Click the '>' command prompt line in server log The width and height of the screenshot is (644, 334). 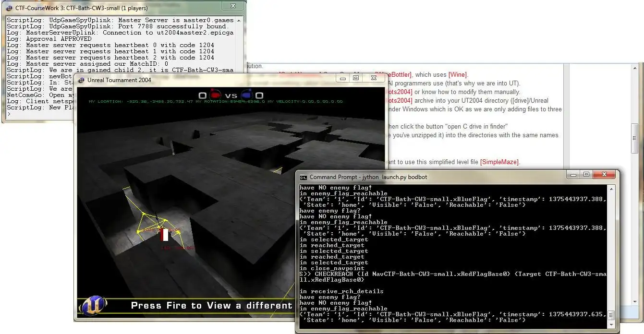tap(8, 114)
